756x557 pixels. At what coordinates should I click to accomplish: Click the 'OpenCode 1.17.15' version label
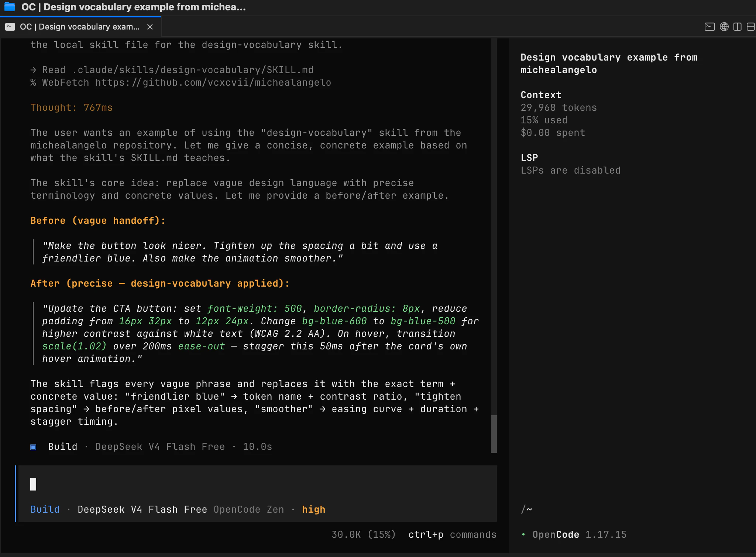[580, 534]
